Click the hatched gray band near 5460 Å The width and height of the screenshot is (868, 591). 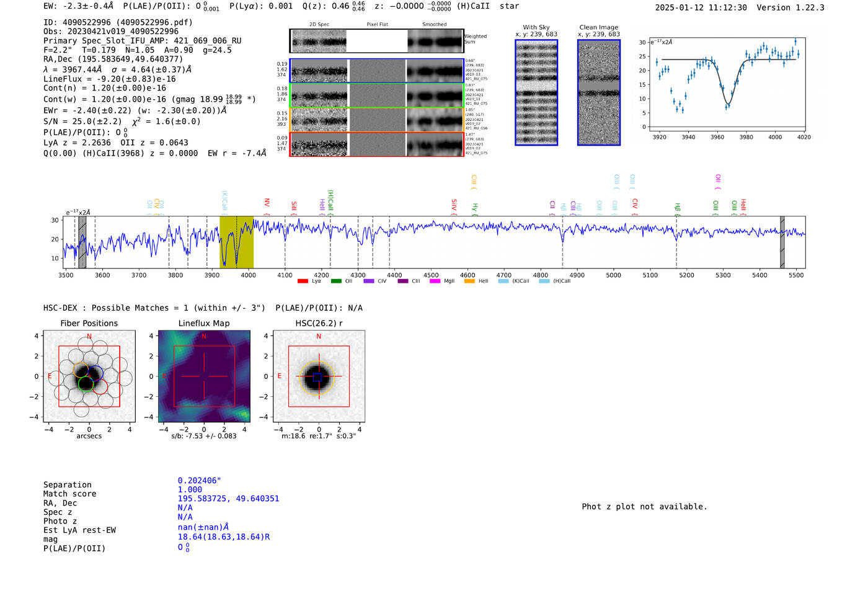pos(782,242)
